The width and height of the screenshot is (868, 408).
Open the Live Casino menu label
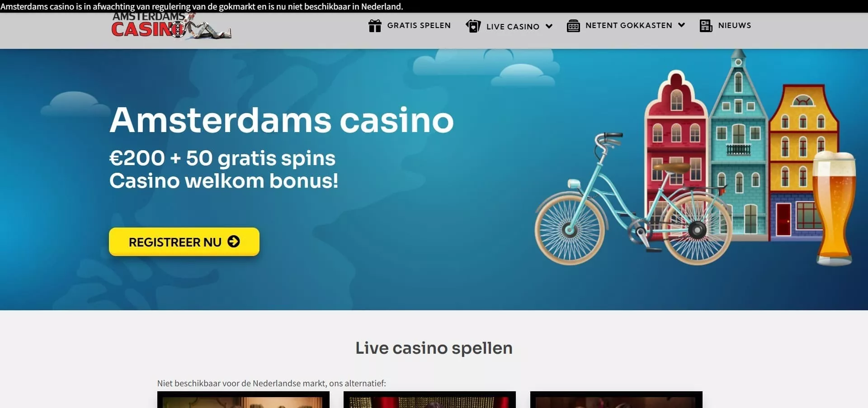tap(513, 27)
